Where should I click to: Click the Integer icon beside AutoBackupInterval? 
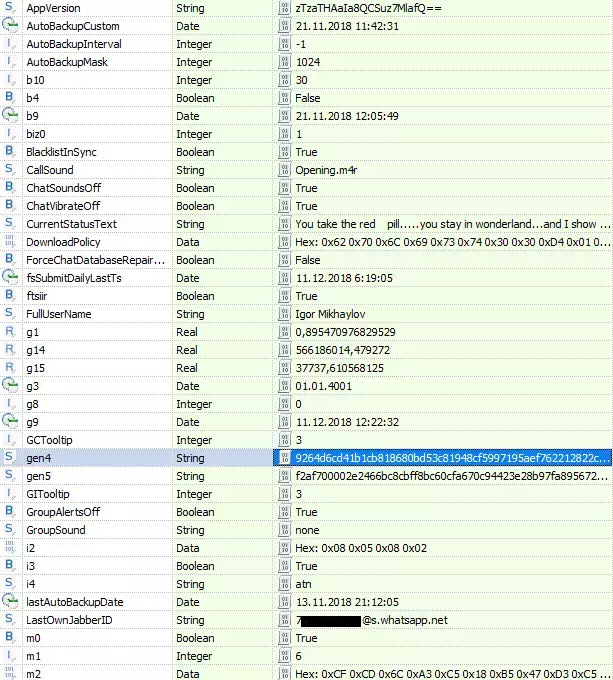pos(10,44)
